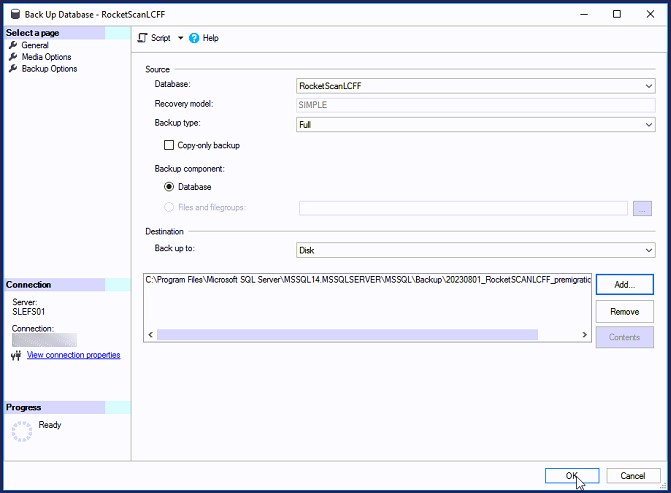This screenshot has height=493, width=671.
Task: Select the Files and filegroups radio button
Action: (x=169, y=207)
